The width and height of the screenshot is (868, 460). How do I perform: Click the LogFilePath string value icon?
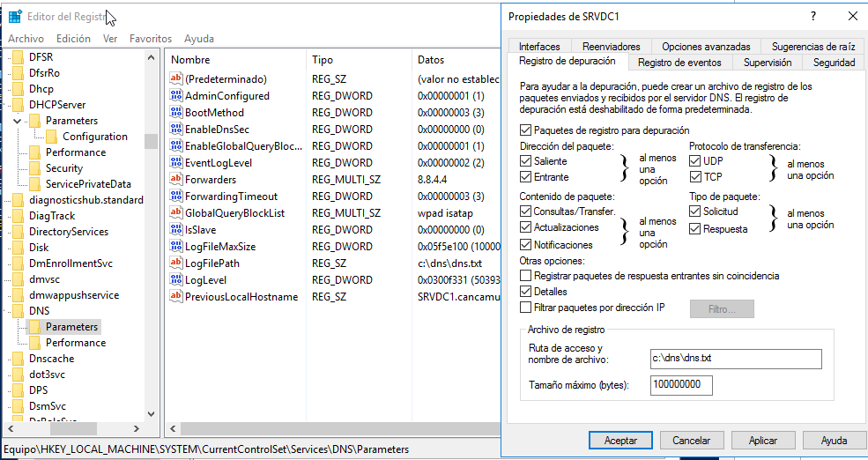tap(174, 263)
